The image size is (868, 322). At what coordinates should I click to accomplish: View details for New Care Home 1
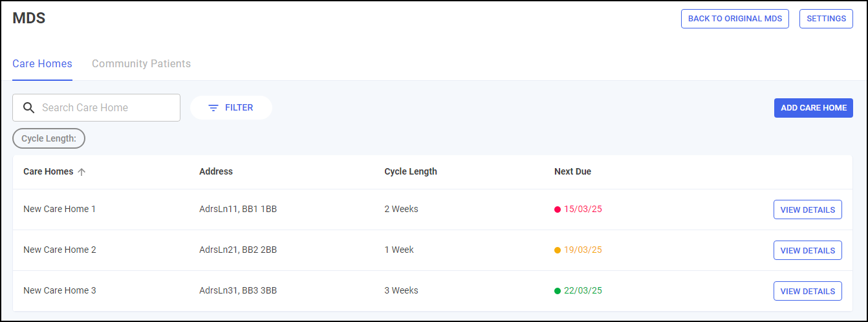[807, 209]
